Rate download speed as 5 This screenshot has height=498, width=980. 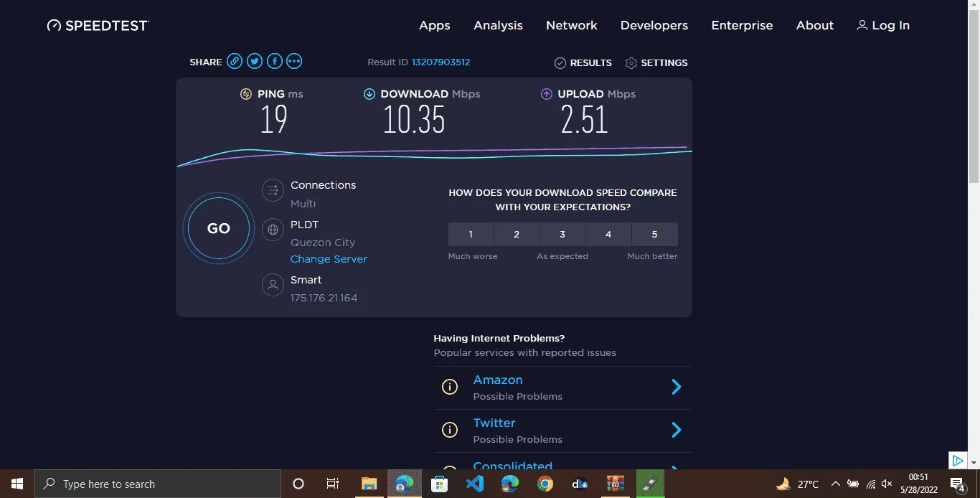click(654, 234)
